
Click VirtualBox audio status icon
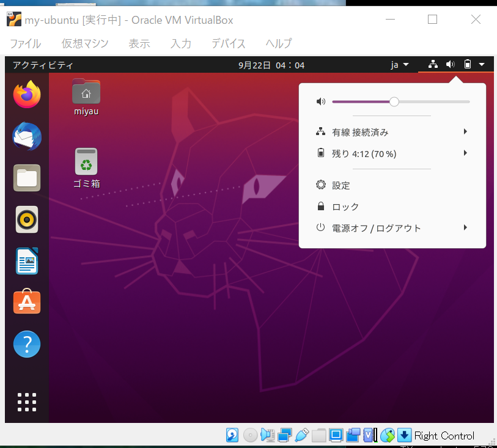pyautogui.click(x=268, y=435)
